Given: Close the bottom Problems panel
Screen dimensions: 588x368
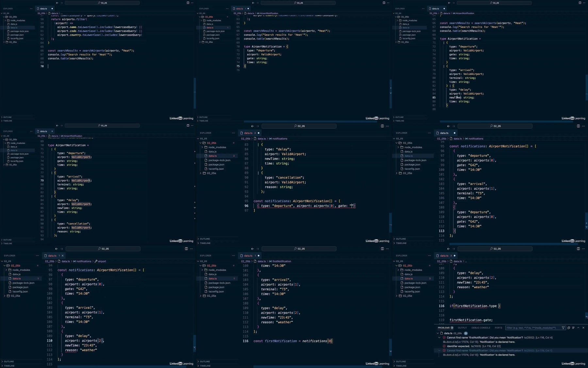Looking at the screenshot, I should tap(583, 328).
